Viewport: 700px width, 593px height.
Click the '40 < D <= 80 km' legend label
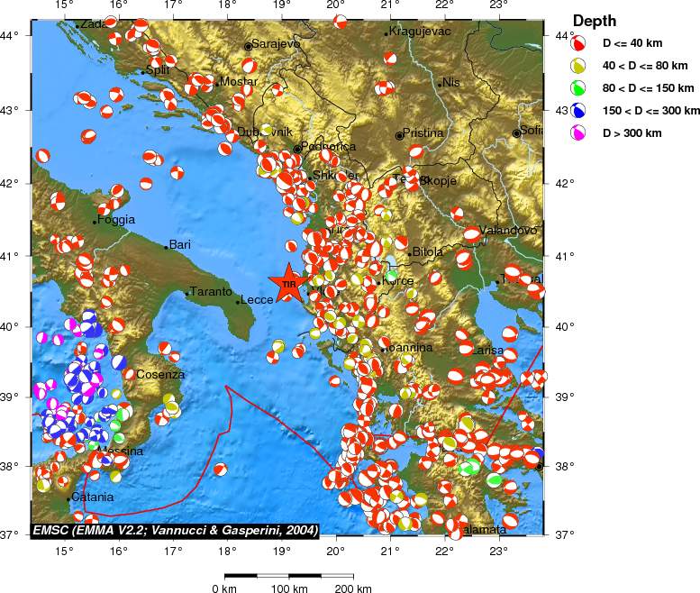point(645,66)
